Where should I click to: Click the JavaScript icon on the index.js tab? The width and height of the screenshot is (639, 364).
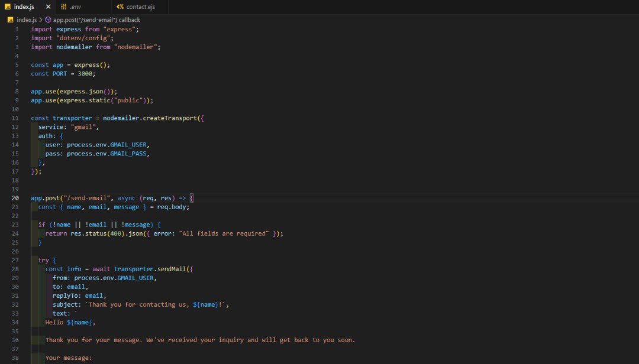pyautogui.click(x=9, y=8)
